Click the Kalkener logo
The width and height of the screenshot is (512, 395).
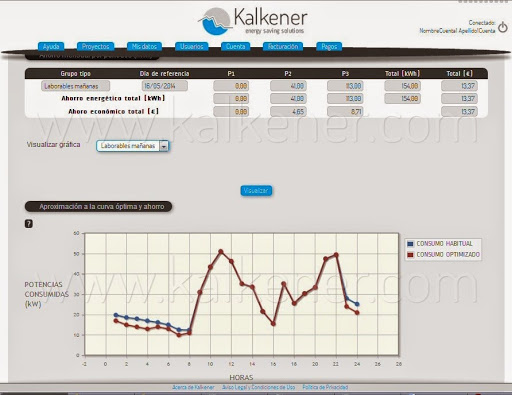tap(253, 21)
